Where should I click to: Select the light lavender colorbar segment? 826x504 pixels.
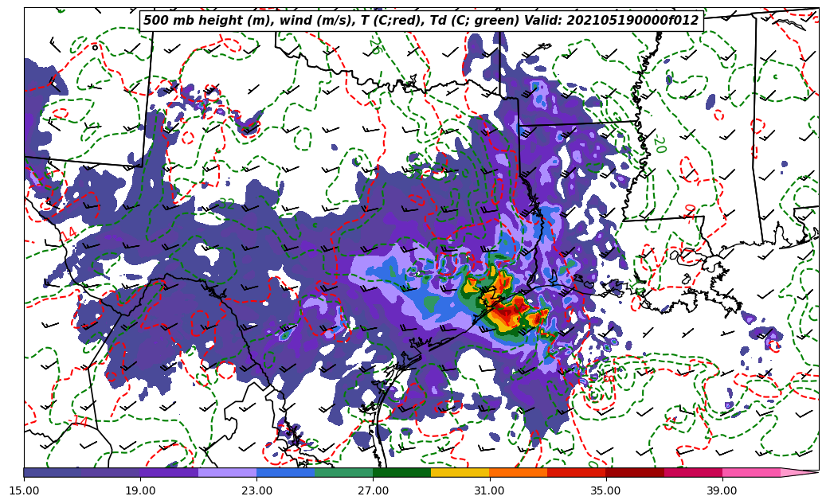[x=227, y=472]
